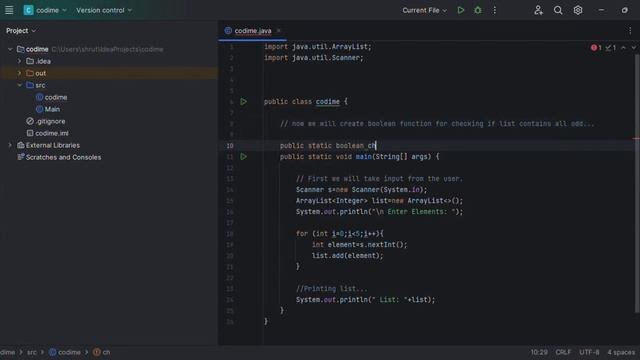Click the int element=s.nextInt() line
Image resolution: width=640 pixels, height=360 pixels.
tap(359, 245)
